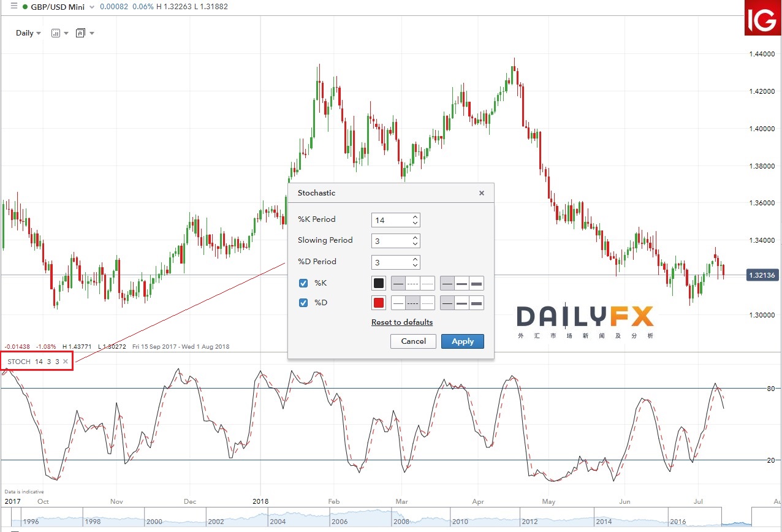
Task: Choose thickest line width for %K
Action: (x=476, y=283)
